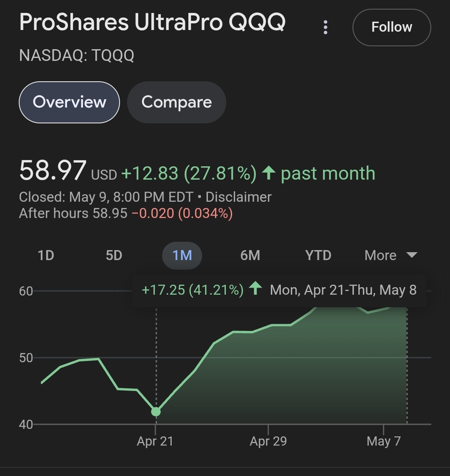Click the May 7 axis date label
Image resolution: width=450 pixels, height=476 pixels.
click(384, 441)
